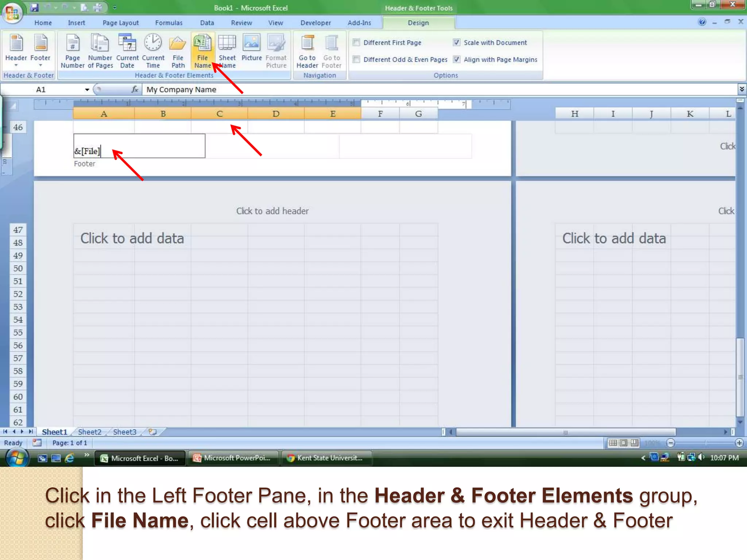Image resolution: width=747 pixels, height=560 pixels.
Task: Insert Picture into footer
Action: click(252, 48)
